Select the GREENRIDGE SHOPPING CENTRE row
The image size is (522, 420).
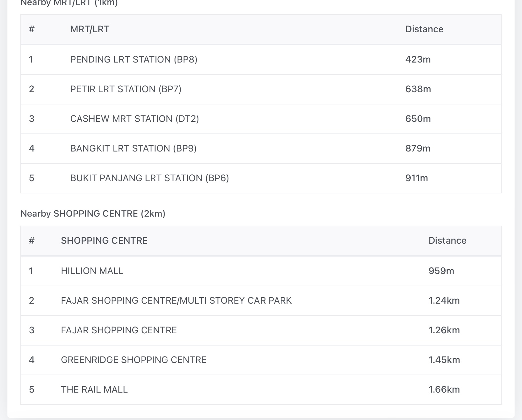tap(134, 360)
